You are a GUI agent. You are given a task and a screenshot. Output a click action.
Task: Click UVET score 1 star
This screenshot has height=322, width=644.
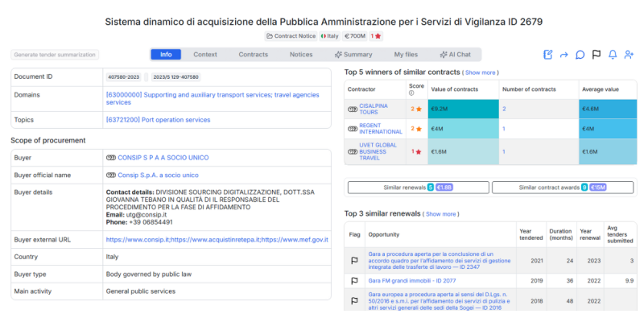coord(416,151)
